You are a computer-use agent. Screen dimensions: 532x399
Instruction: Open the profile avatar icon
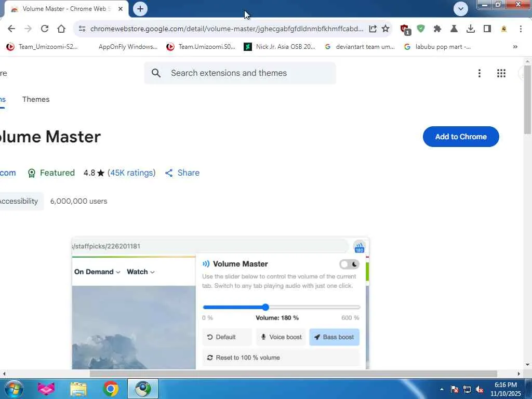(x=504, y=29)
